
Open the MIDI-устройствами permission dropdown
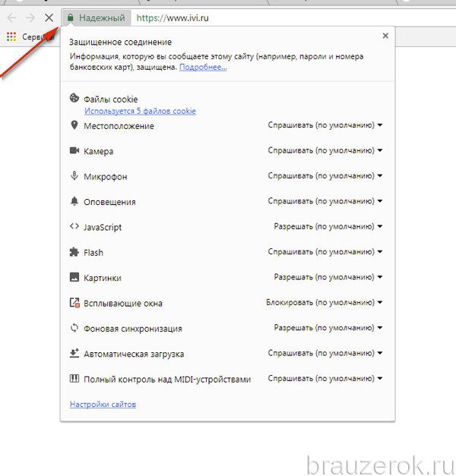coord(325,379)
